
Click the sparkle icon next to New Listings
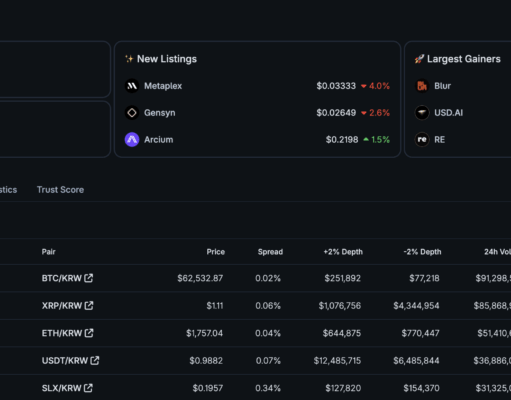(x=129, y=59)
